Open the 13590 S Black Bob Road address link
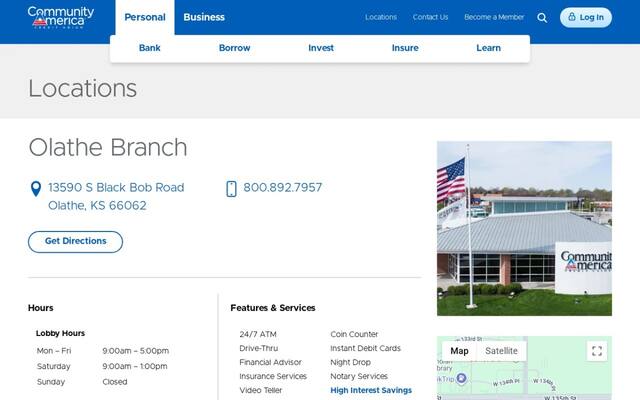The image size is (640, 400). [x=116, y=196]
